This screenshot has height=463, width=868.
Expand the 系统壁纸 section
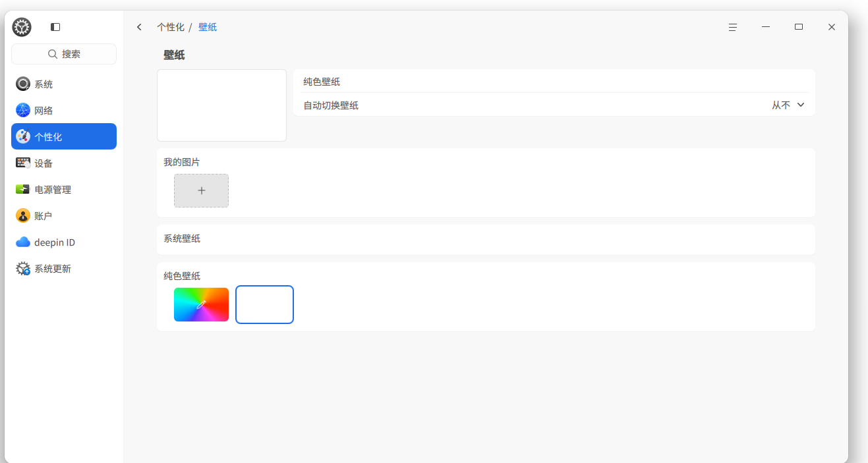pyautogui.click(x=486, y=239)
